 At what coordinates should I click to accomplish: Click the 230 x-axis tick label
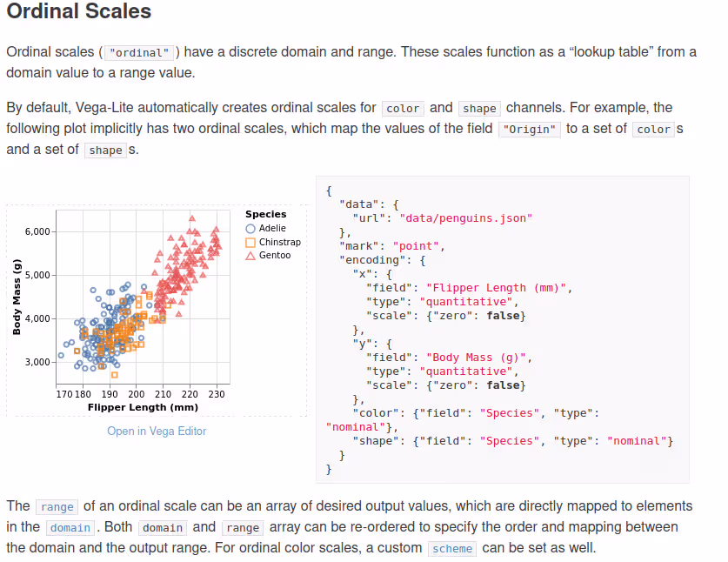pos(216,394)
